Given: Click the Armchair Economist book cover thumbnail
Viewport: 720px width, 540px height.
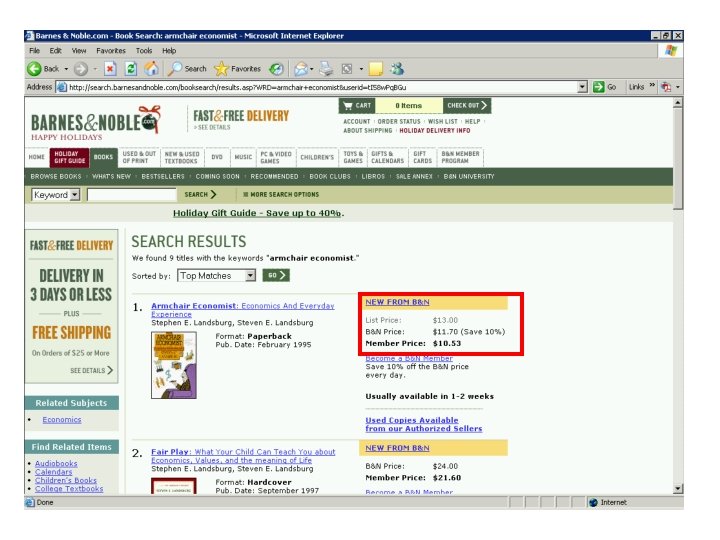Looking at the screenshot, I should (174, 365).
